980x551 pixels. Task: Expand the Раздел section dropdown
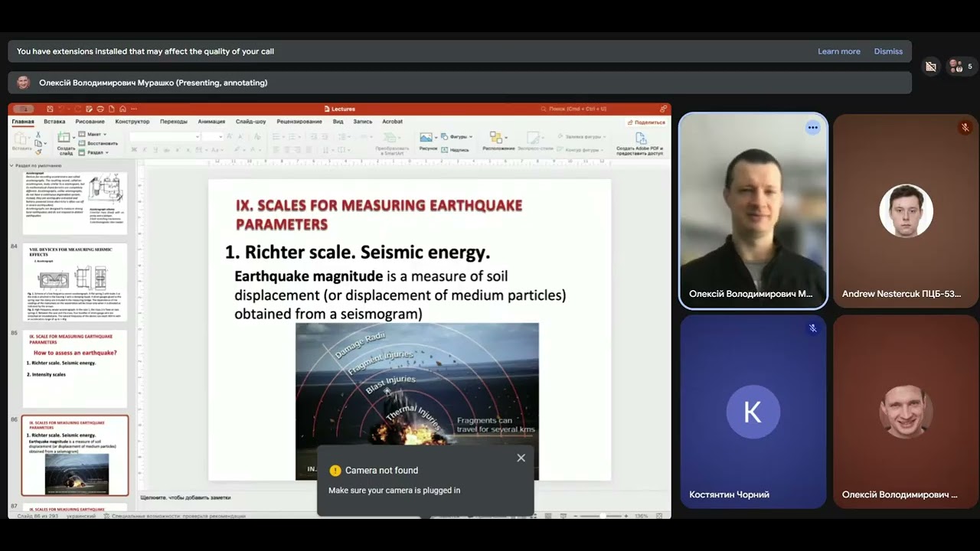tap(93, 152)
